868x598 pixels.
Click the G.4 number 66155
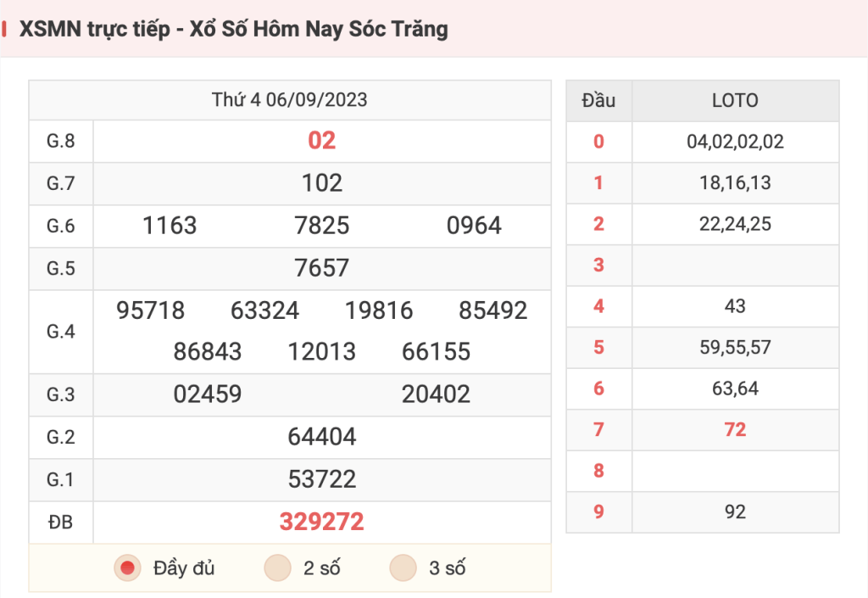pyautogui.click(x=437, y=352)
